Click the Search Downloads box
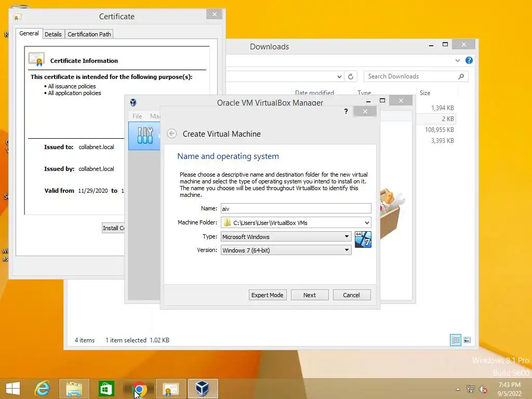 [416, 76]
